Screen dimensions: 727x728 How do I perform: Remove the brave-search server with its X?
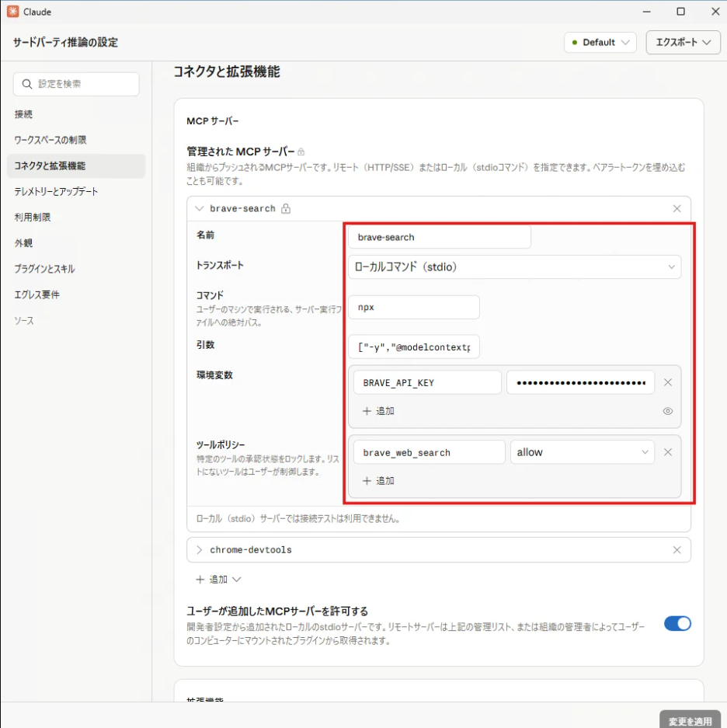(x=677, y=208)
